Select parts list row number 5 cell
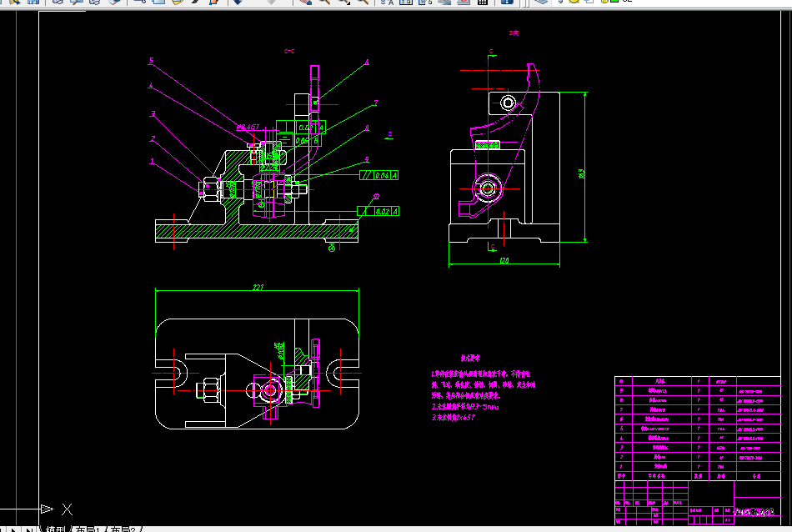792x532 pixels. pyautogui.click(x=624, y=429)
